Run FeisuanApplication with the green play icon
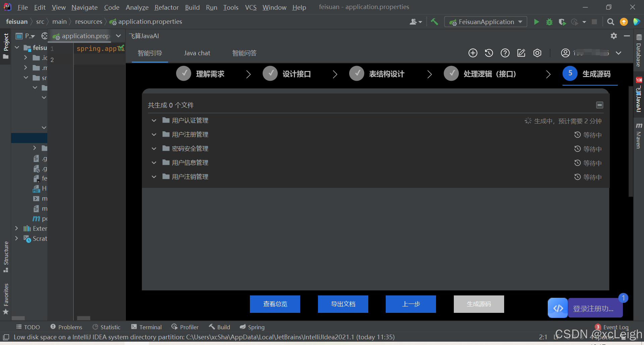Viewport: 644px width, 345px height. 536,22
